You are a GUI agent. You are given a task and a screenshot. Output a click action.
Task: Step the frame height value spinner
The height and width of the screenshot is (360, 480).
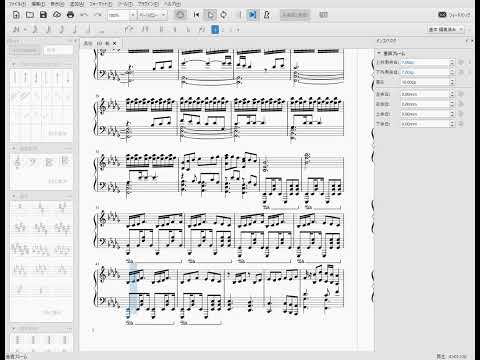[452, 82]
